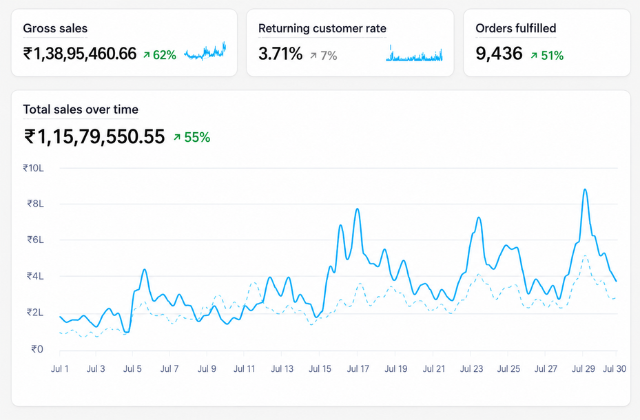640x420 pixels.
Task: Click the Jul 30 date label
Action: (615, 369)
